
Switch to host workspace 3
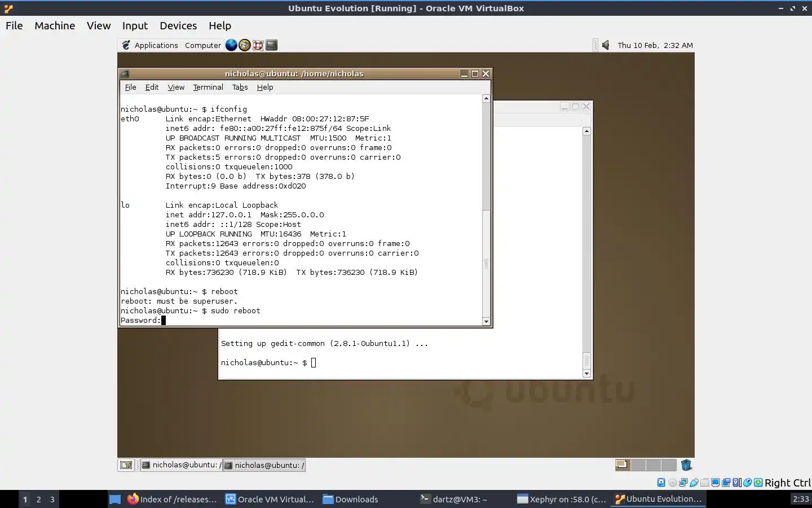click(52, 499)
